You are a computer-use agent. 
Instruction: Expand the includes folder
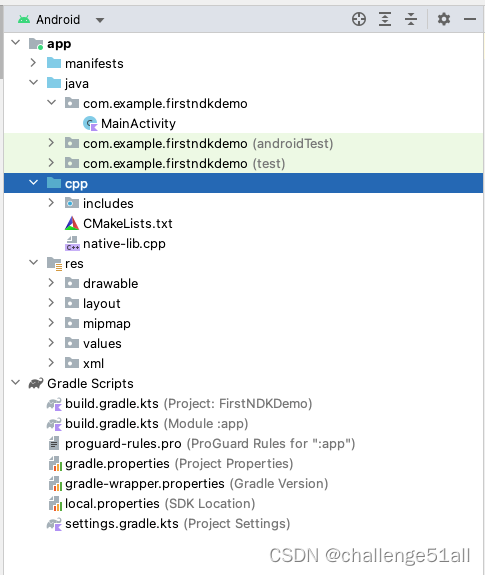[x=51, y=202]
